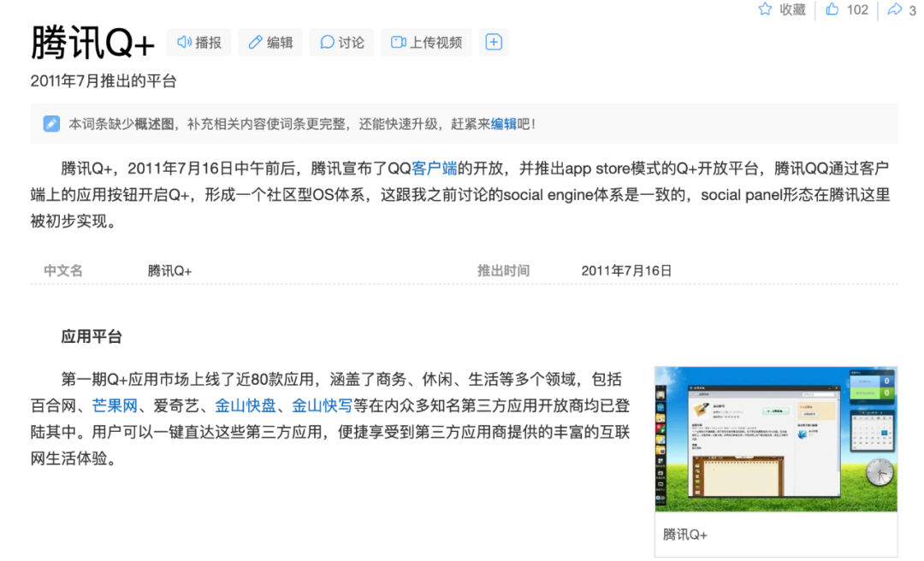Click the subtitle 2011年7月推出的平台
The width and height of the screenshot is (924, 561).
click(x=104, y=80)
